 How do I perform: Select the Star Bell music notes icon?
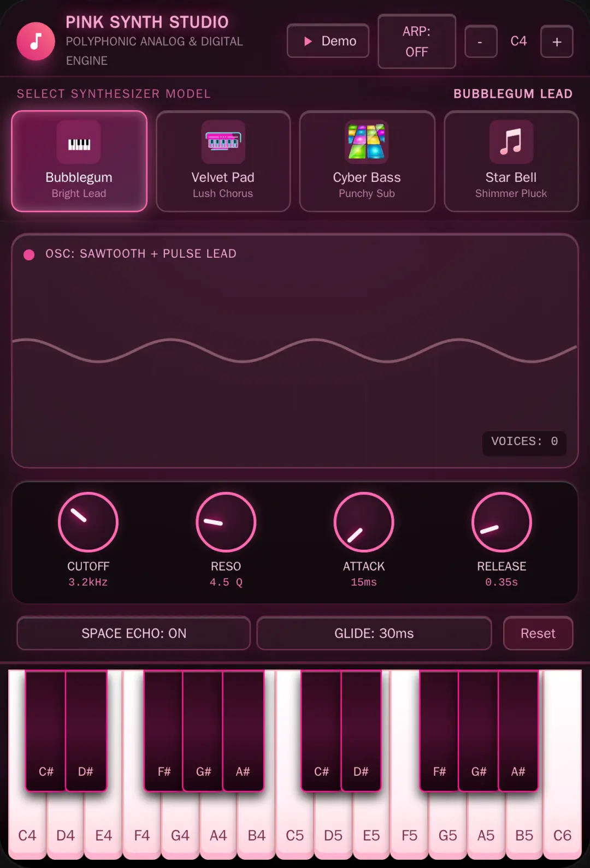[511, 142]
